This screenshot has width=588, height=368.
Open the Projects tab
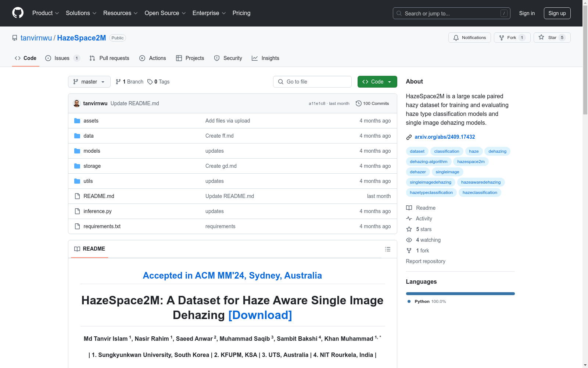click(x=190, y=58)
